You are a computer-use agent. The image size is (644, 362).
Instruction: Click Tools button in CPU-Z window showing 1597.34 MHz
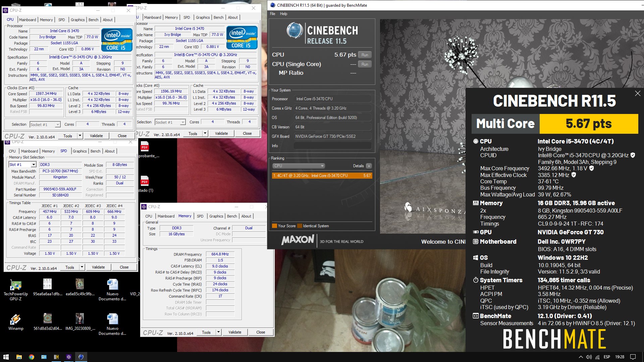(x=68, y=136)
